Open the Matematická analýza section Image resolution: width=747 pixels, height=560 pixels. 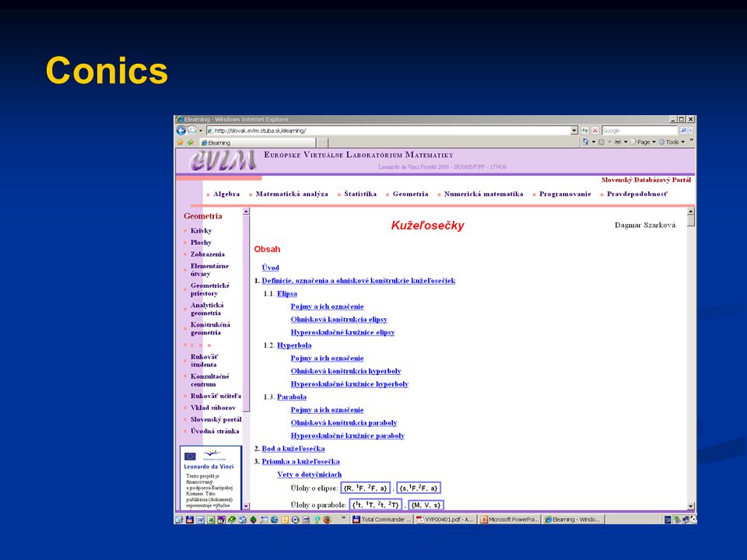(292, 194)
